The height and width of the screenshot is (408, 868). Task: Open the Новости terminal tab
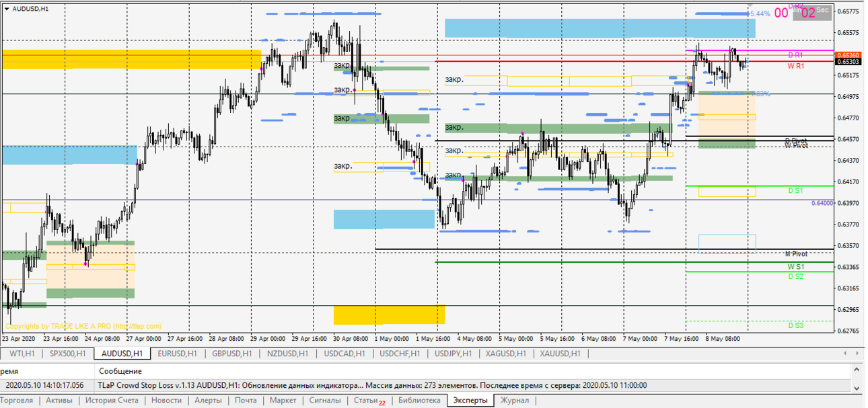pos(166,401)
